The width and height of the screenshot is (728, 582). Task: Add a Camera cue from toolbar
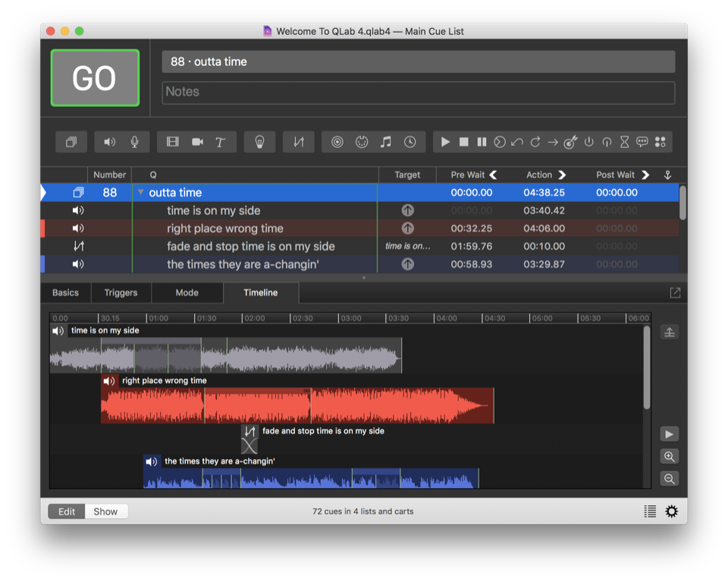click(197, 142)
